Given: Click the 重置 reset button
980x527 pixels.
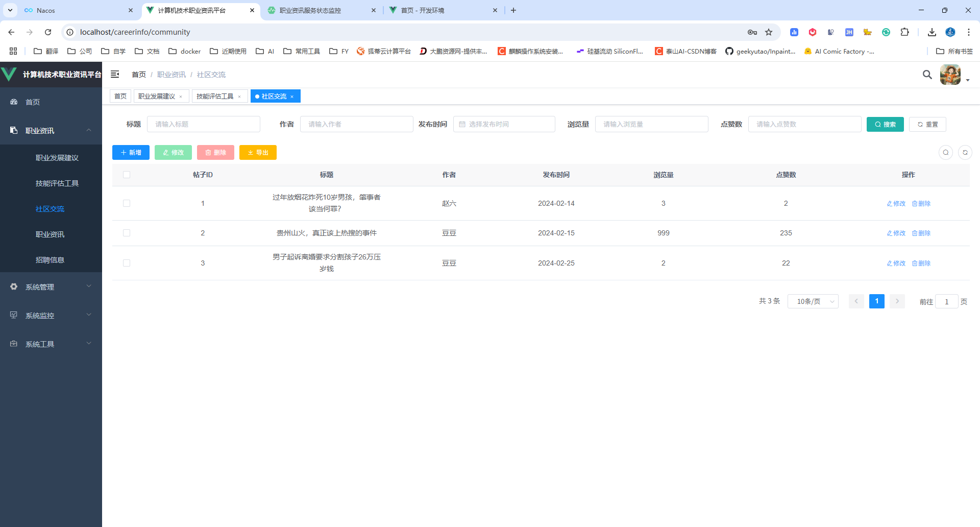Looking at the screenshot, I should 927,124.
